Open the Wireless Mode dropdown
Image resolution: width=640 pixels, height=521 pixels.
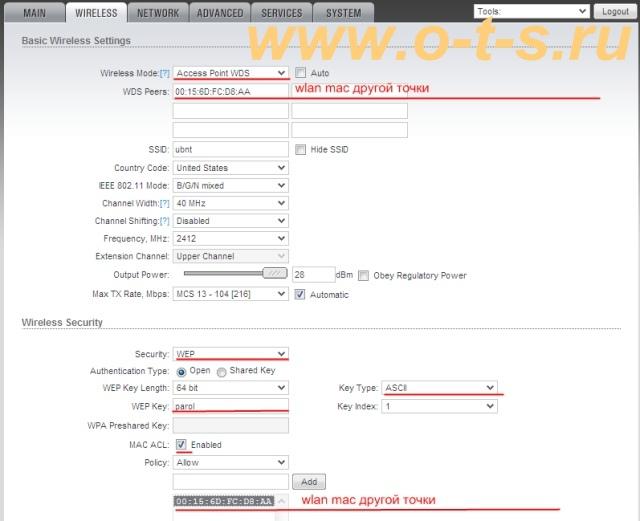pos(231,73)
